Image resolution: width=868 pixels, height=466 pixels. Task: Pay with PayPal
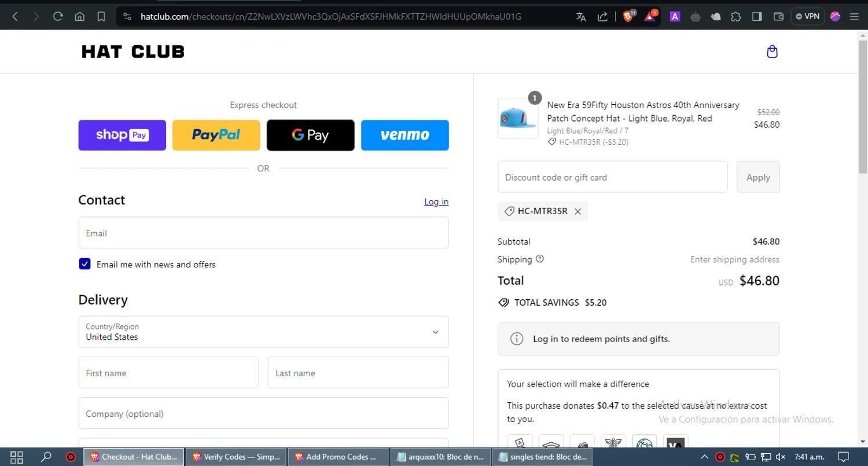[x=216, y=135]
